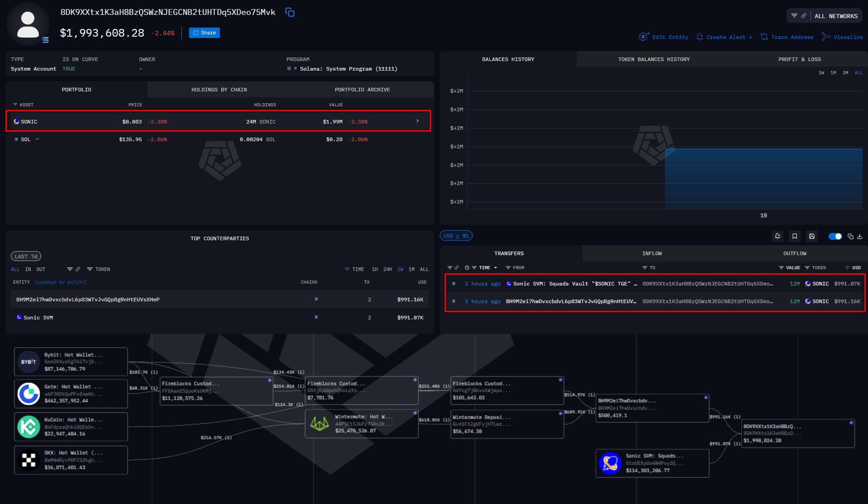Click the save disk icon above transfers
The image size is (868, 504).
pos(812,236)
